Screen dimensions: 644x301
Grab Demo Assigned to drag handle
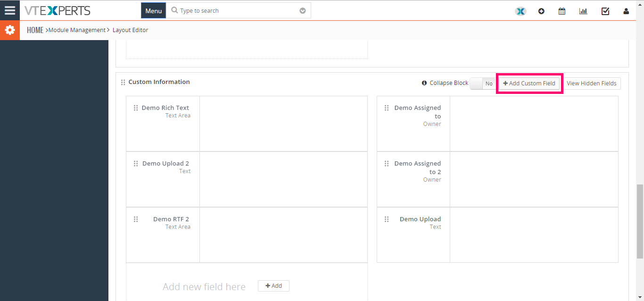pos(387,108)
